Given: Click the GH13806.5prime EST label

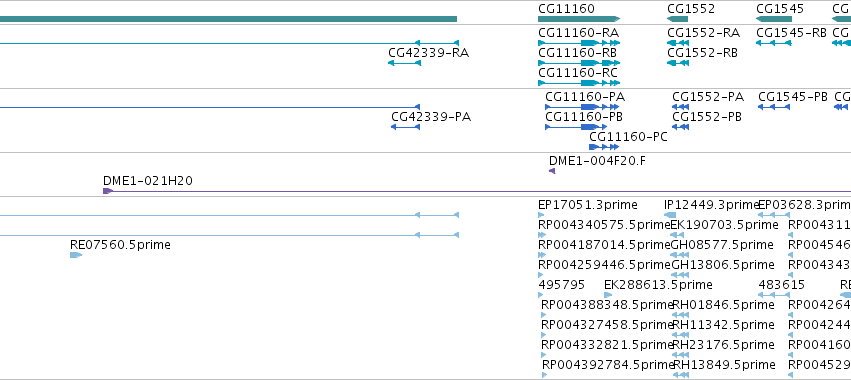Looking at the screenshot, I should tap(723, 265).
